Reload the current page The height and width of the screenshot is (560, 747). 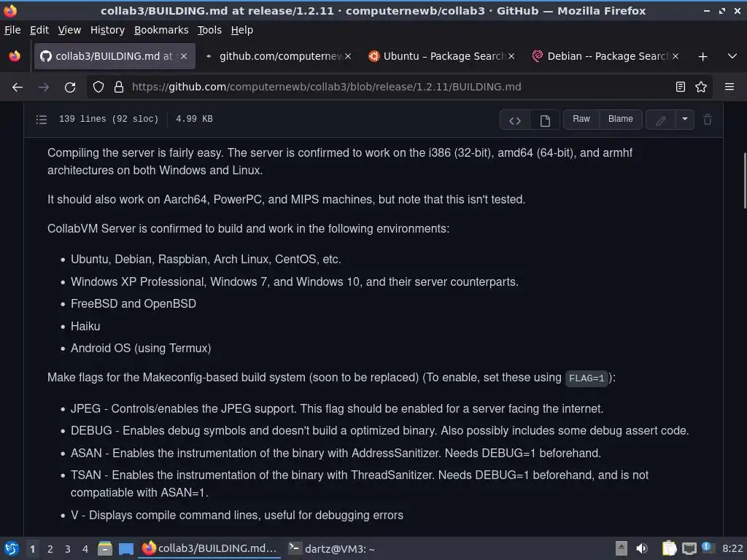70,87
